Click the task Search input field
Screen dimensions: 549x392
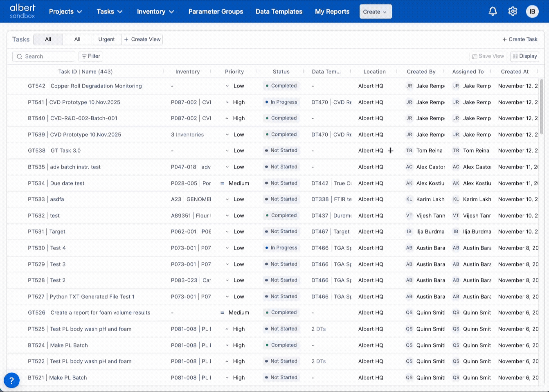(x=44, y=56)
